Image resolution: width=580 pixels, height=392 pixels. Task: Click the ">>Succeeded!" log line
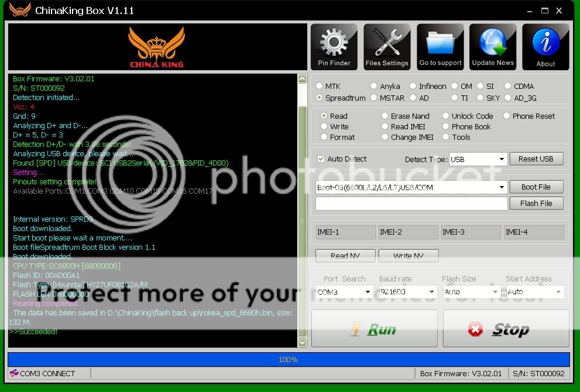click(x=33, y=331)
